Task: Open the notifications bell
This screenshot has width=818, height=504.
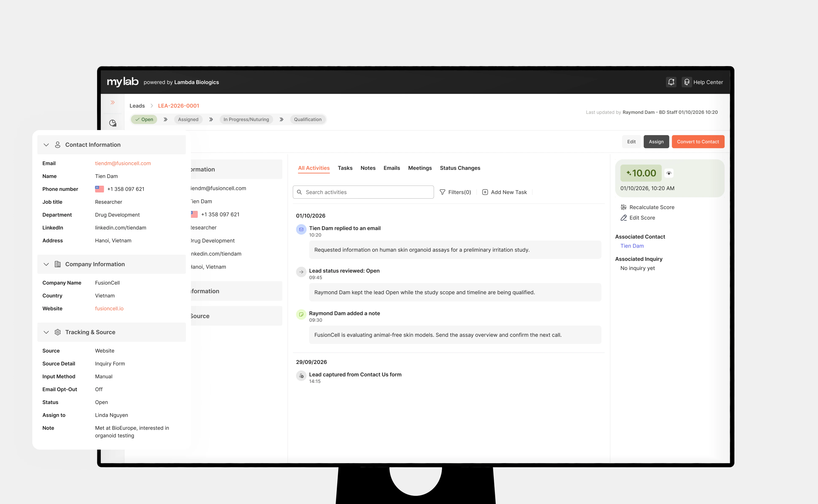Action: (671, 82)
